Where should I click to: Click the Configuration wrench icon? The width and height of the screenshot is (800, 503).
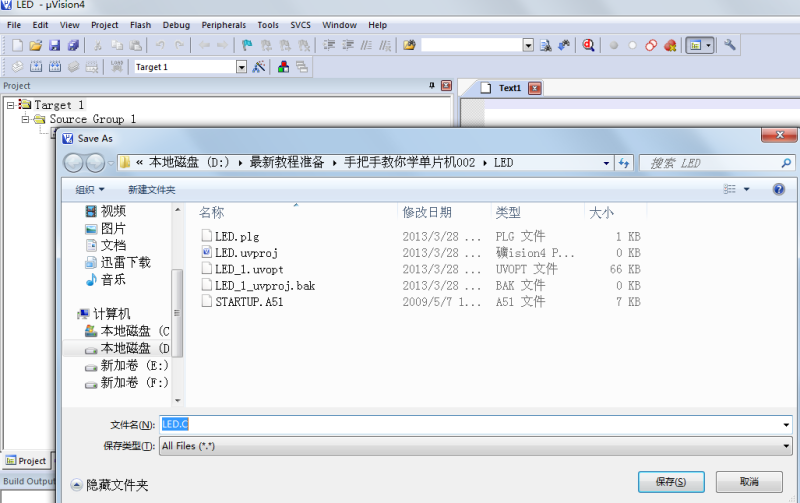click(x=730, y=45)
